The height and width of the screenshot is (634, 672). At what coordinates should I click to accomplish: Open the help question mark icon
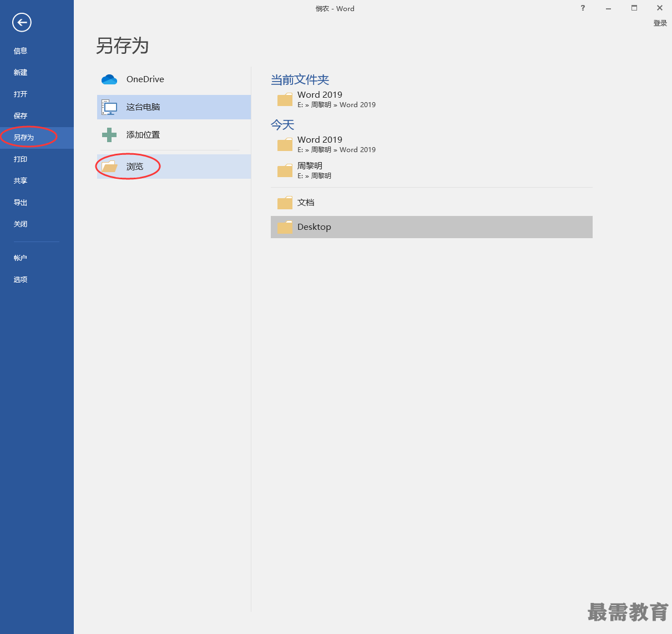click(583, 8)
